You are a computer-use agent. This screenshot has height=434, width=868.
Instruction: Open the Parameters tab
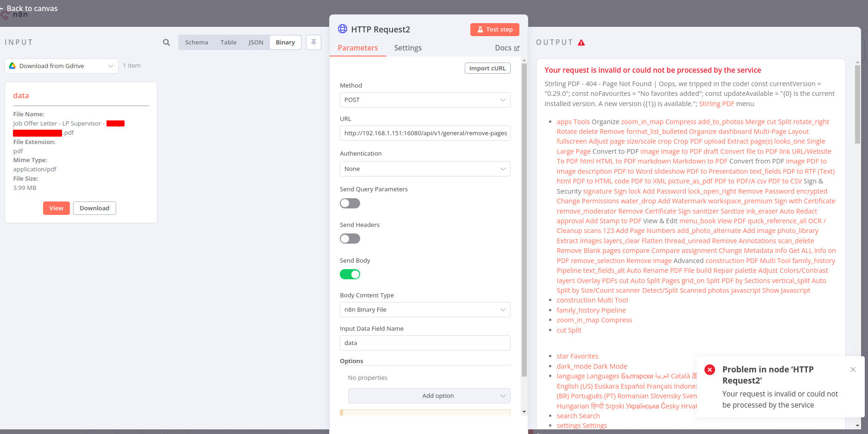358,48
